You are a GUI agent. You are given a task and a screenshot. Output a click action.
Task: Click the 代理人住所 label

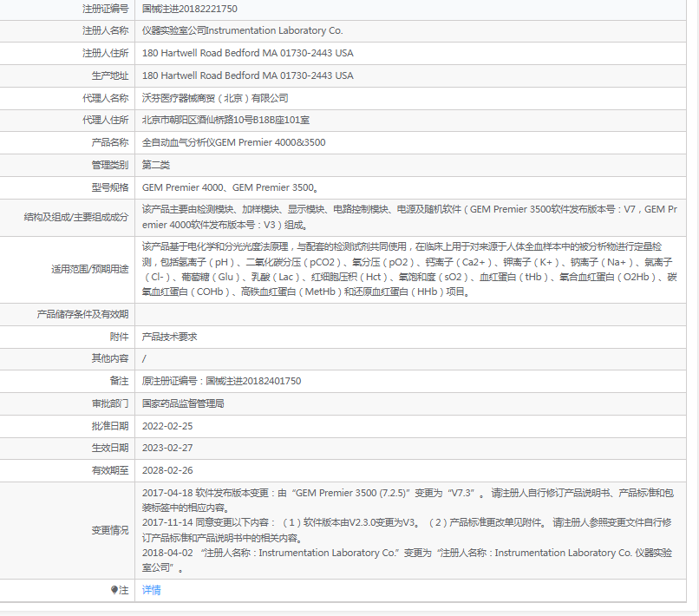click(106, 120)
